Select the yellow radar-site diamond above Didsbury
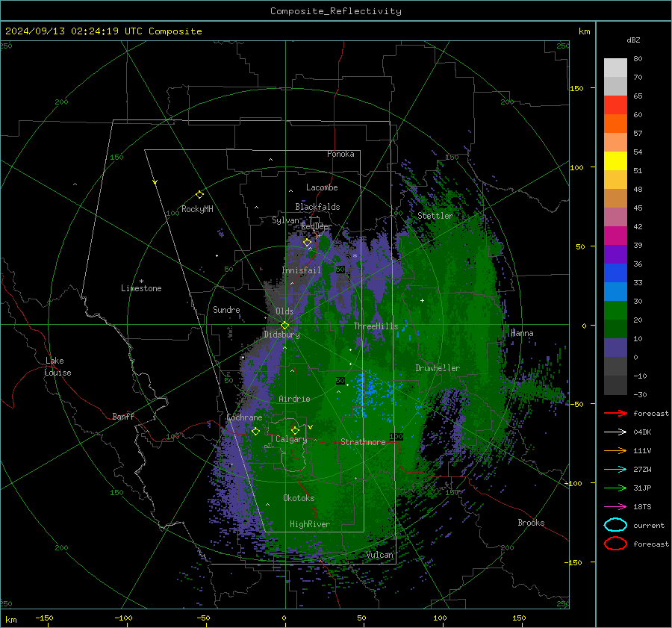The height and width of the screenshot is (628, 672). pyautogui.click(x=284, y=325)
